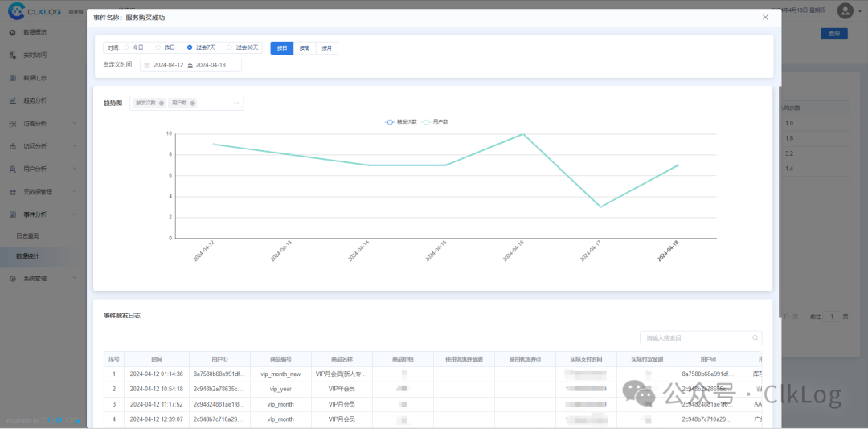Open the custom date range calendar icon
This screenshot has height=429, width=868.
147,65
